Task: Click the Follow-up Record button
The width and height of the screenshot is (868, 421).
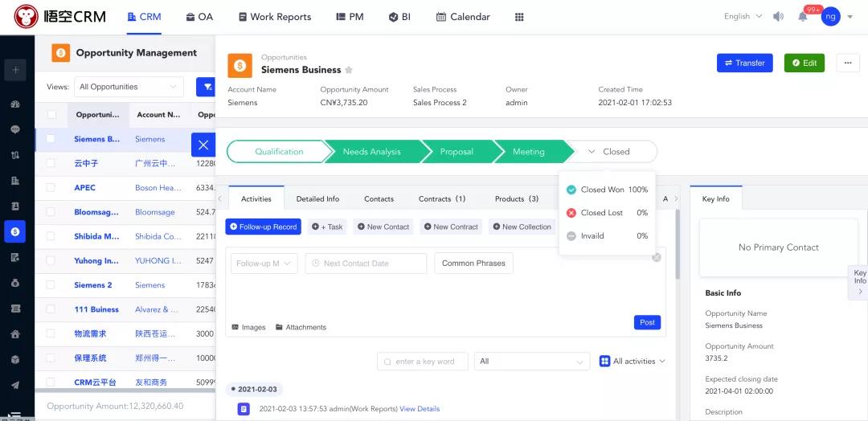Action: coord(263,227)
